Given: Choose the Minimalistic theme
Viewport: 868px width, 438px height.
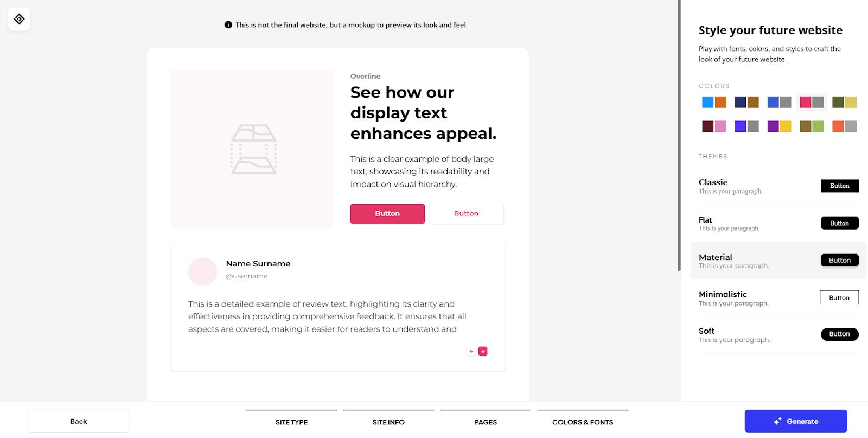Looking at the screenshot, I should pos(778,298).
